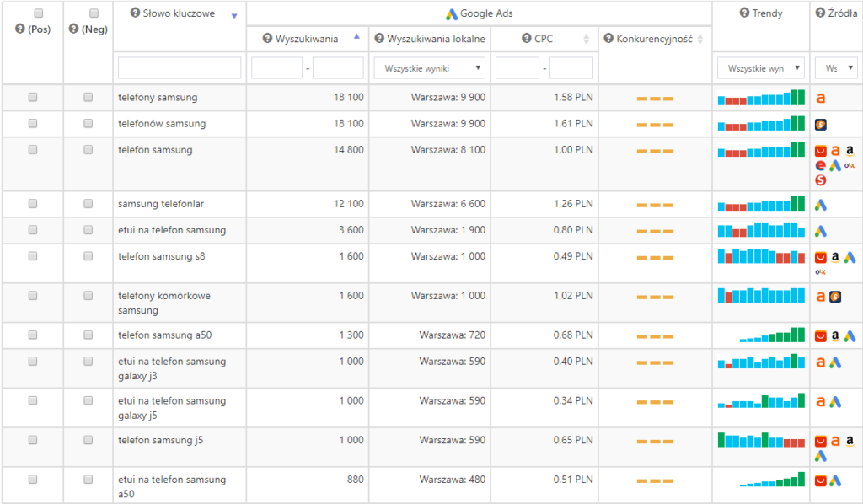863x504 pixels.
Task: Click Google Ads source icon for "etui na telefon samsung"
Action: [821, 231]
